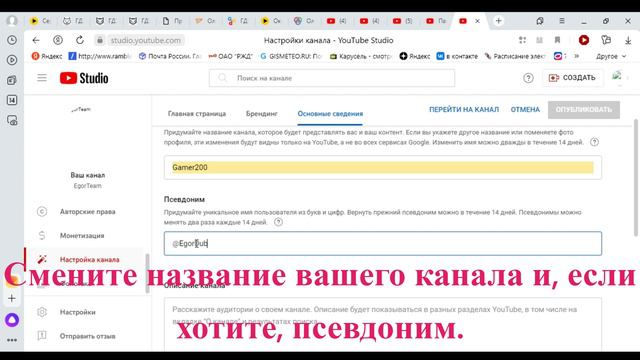Click the ОПУБЛИКОВАТЬ button

pos(584,110)
